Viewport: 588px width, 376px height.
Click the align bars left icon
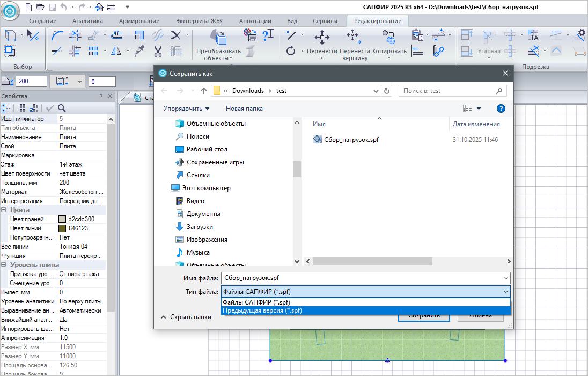(x=417, y=50)
